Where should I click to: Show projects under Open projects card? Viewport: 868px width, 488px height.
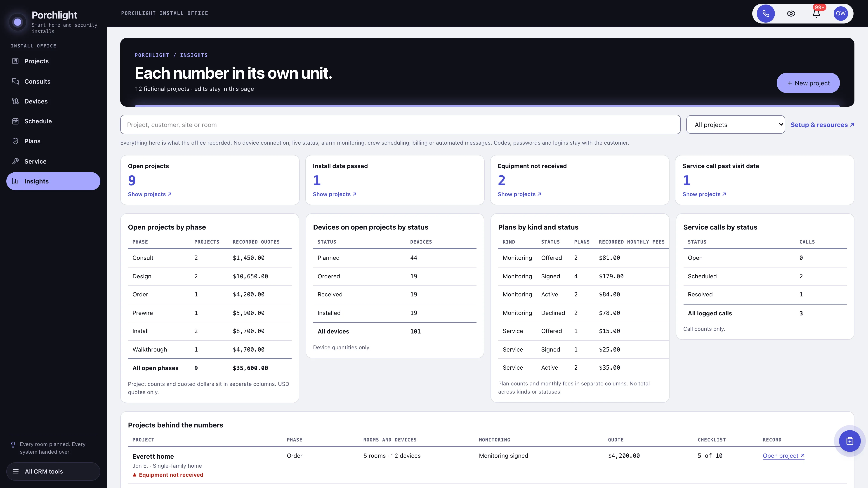(150, 194)
